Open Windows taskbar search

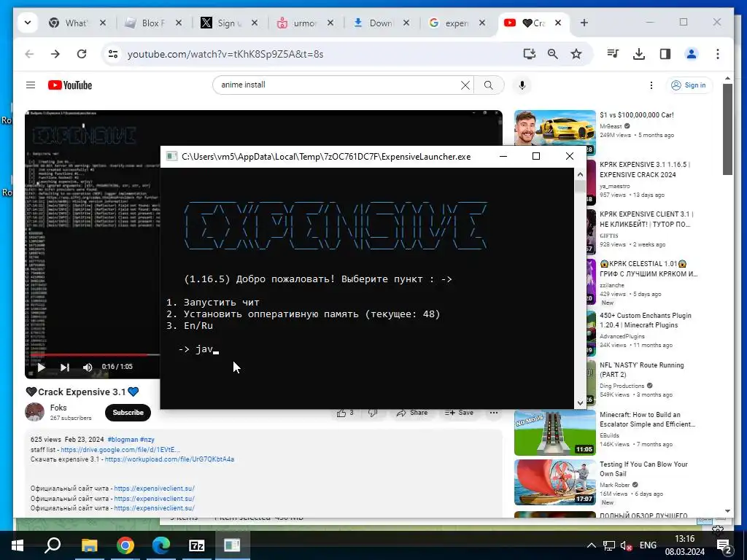(53, 545)
